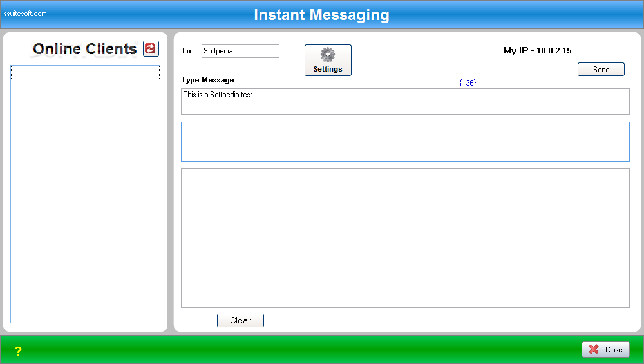Click the Type Message label

[x=209, y=80]
